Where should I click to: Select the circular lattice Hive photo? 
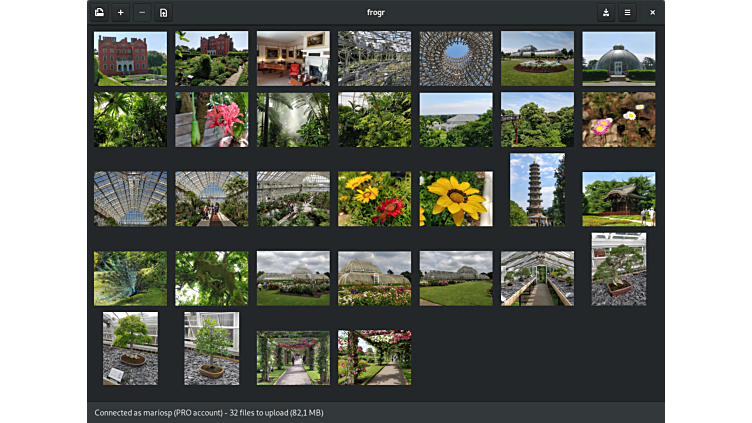click(456, 58)
